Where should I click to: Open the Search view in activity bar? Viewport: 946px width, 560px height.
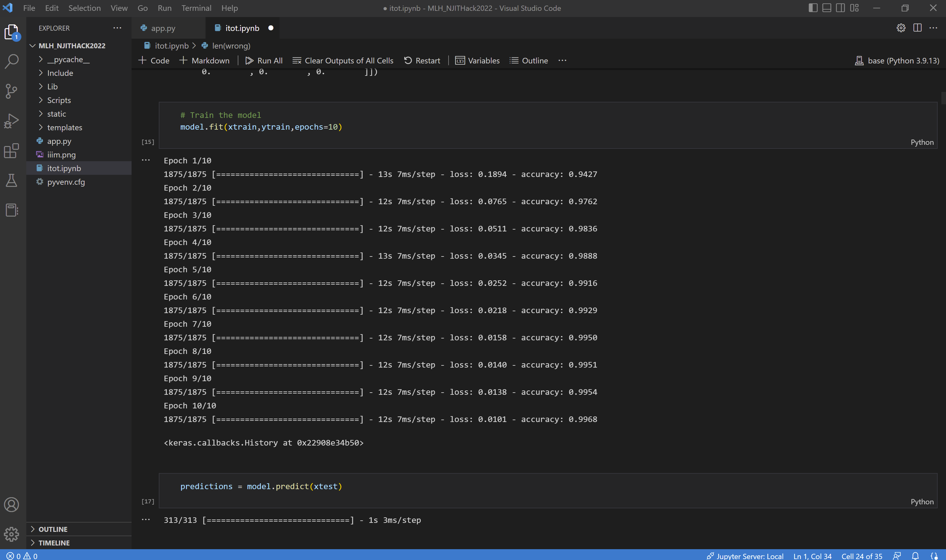coord(11,61)
